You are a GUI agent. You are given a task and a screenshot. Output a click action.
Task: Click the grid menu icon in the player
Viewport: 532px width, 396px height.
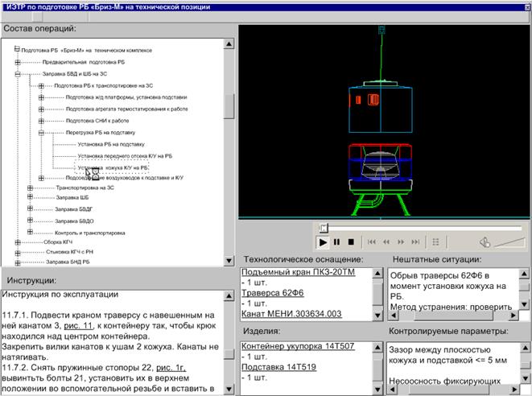point(435,241)
